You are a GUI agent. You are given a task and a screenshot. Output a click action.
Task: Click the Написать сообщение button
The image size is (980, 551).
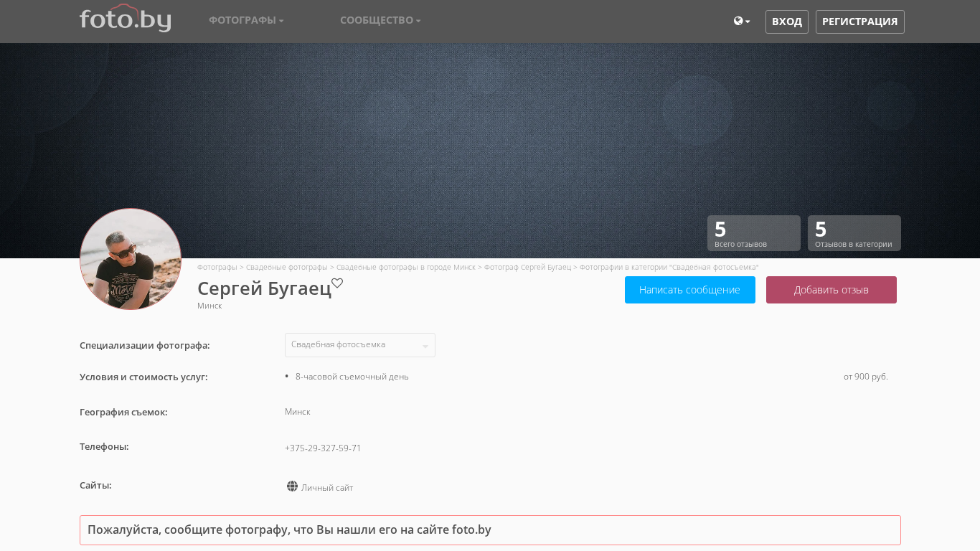tap(689, 290)
